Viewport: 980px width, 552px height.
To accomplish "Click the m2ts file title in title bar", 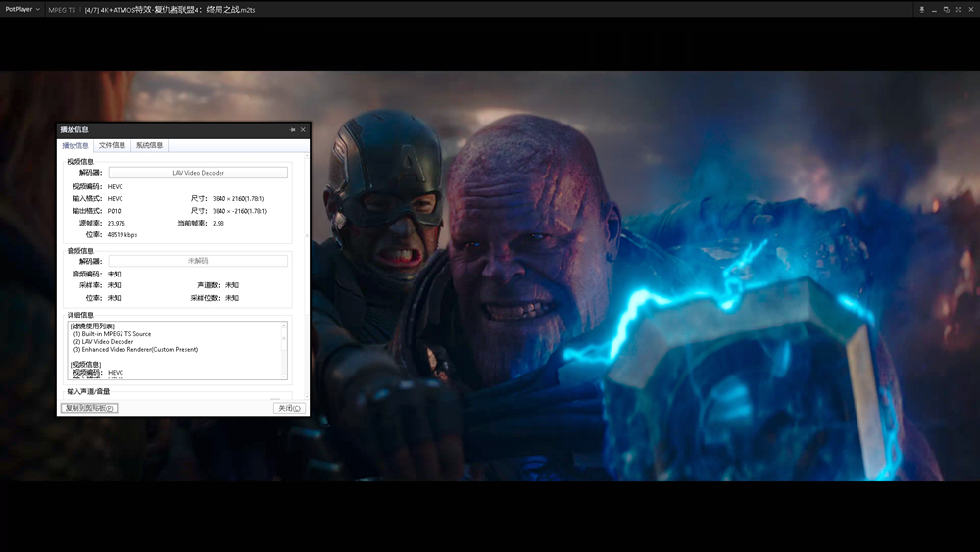I will click(x=170, y=10).
